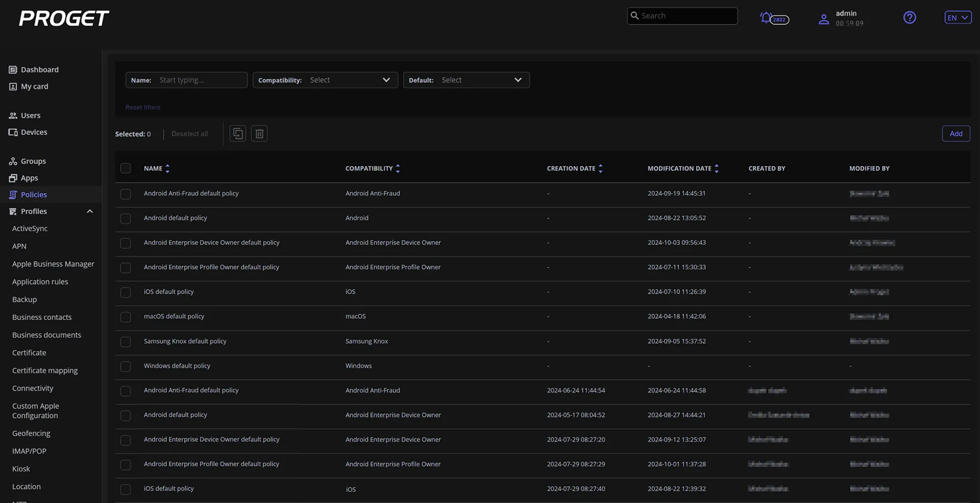Click the 2832 notification count badge
The width and height of the screenshot is (980, 503).
click(779, 20)
